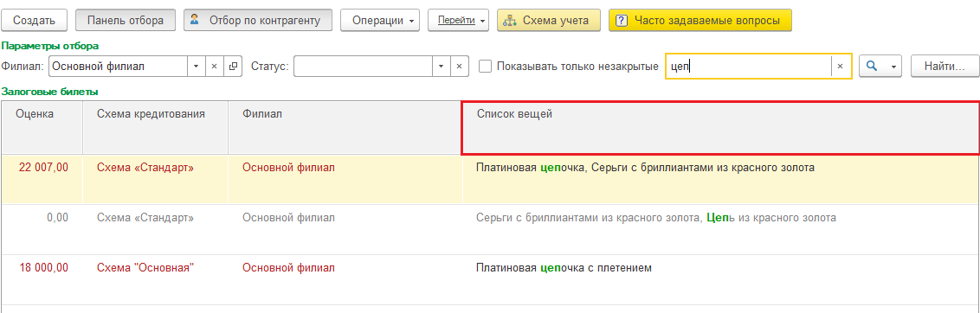Click the Схема кредитования column header
Screen dimensions: 980x313
[x=156, y=127]
